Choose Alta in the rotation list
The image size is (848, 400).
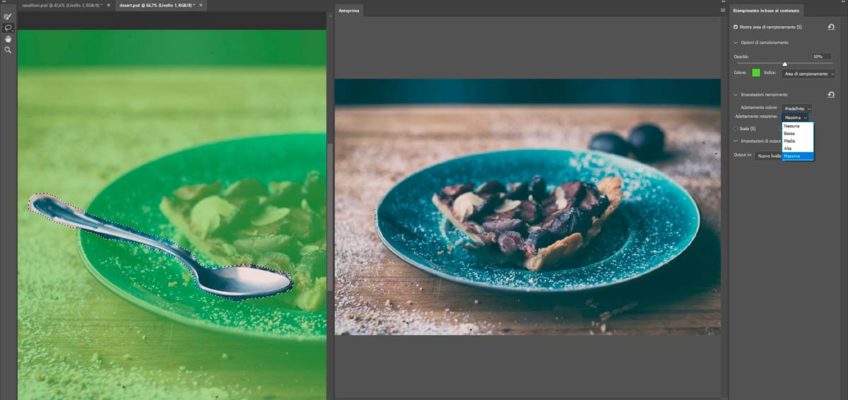[798, 148]
